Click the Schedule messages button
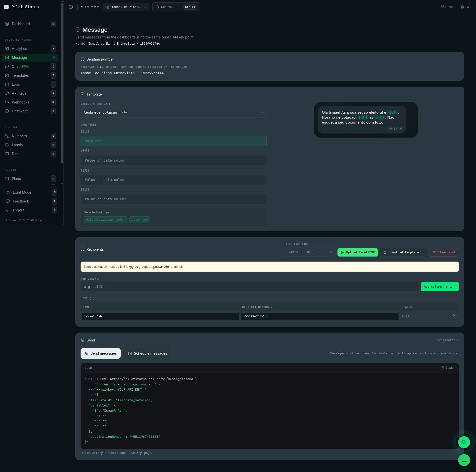Screen dimensions: 476x472 (148, 353)
